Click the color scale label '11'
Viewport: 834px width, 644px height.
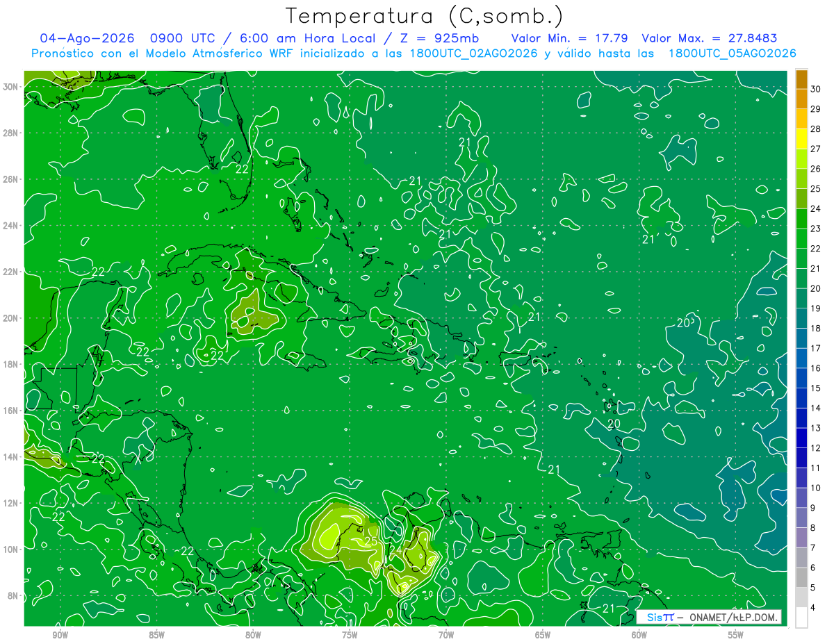coord(816,468)
